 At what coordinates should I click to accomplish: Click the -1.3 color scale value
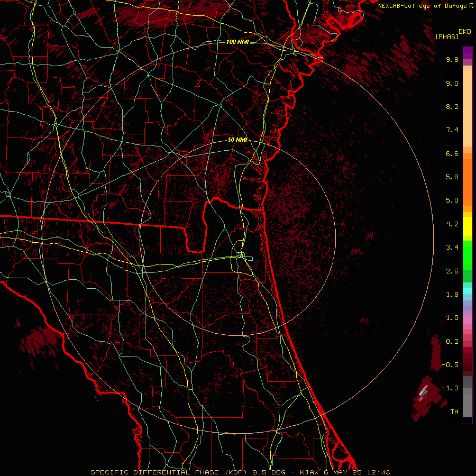(450, 388)
